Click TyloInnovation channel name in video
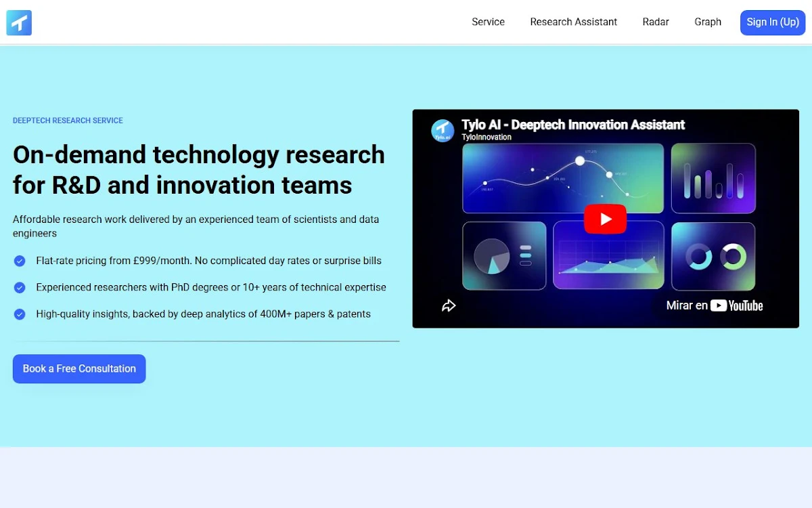Screen dimensions: 812x508 (x=487, y=137)
